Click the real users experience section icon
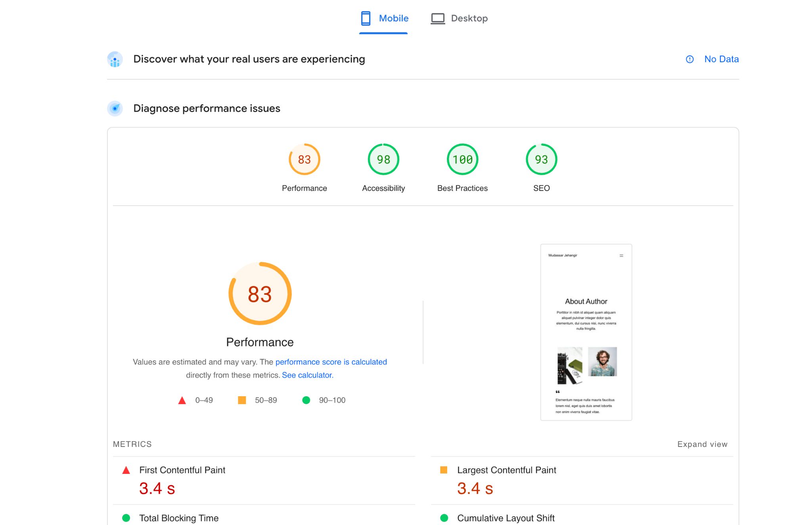 (115, 59)
